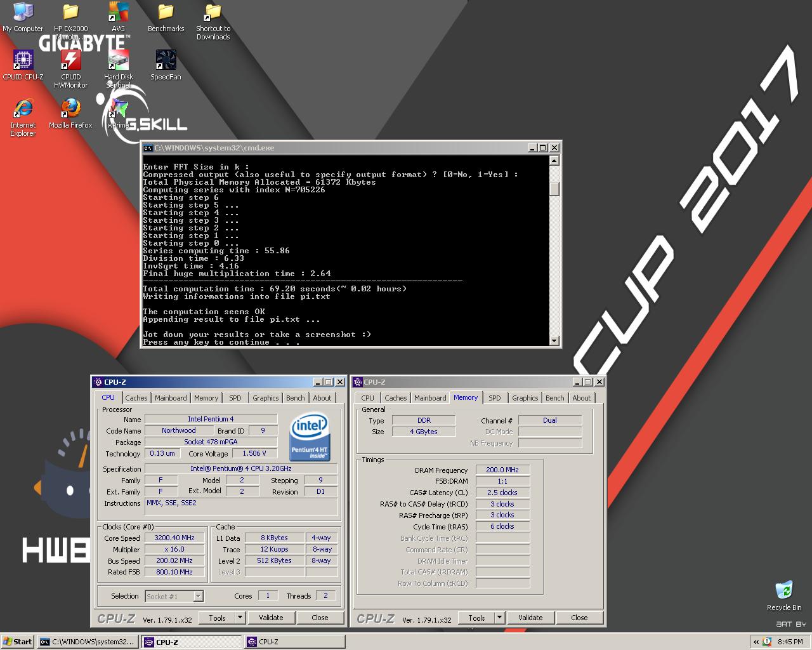The width and height of the screenshot is (812, 650).
Task: Activate first CPU-Z taskbar button
Action: [192, 642]
